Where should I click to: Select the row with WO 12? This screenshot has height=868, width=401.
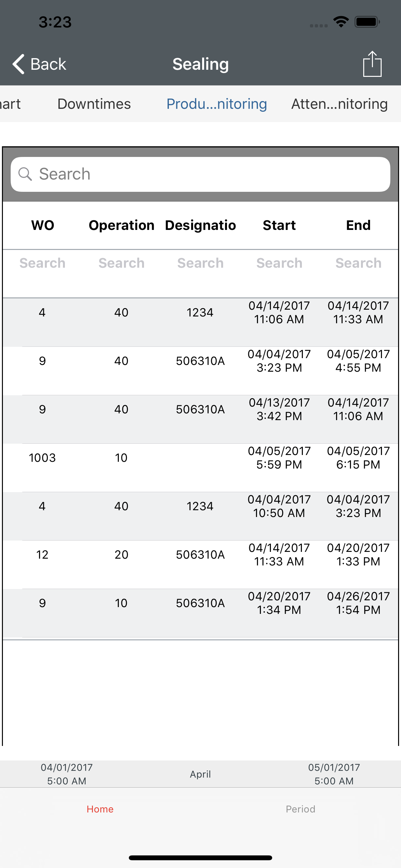[200, 565]
